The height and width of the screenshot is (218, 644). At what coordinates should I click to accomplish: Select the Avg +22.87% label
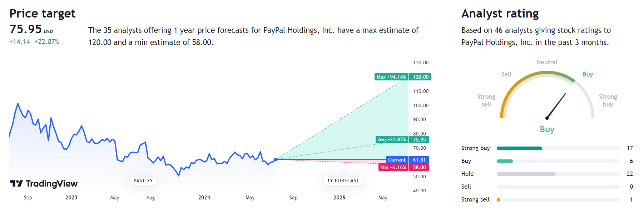[392, 140]
